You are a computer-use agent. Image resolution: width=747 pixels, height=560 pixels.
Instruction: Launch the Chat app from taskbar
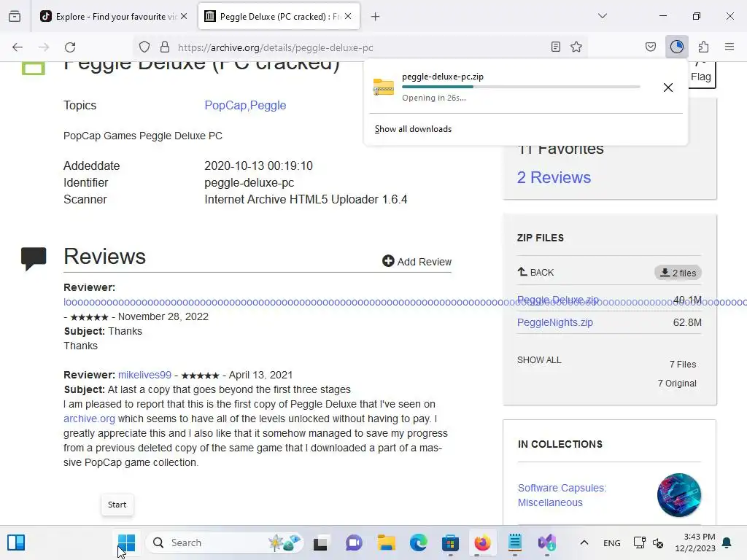coord(354,542)
